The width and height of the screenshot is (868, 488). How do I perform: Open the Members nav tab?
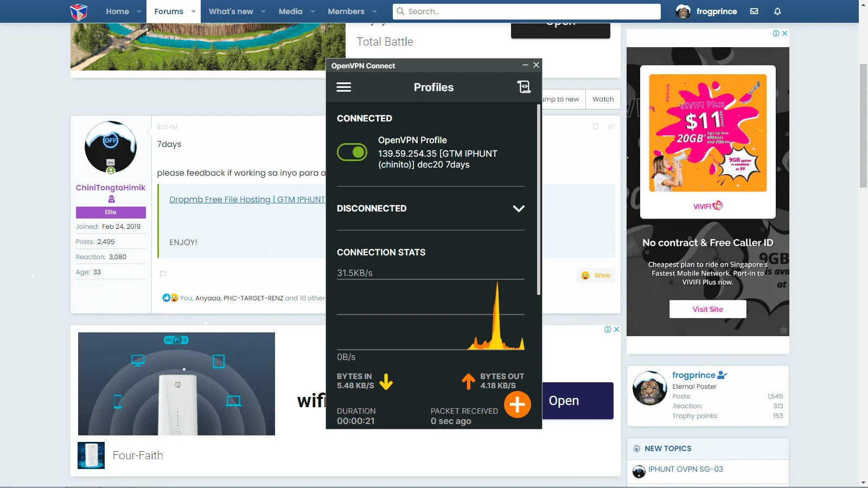click(346, 11)
